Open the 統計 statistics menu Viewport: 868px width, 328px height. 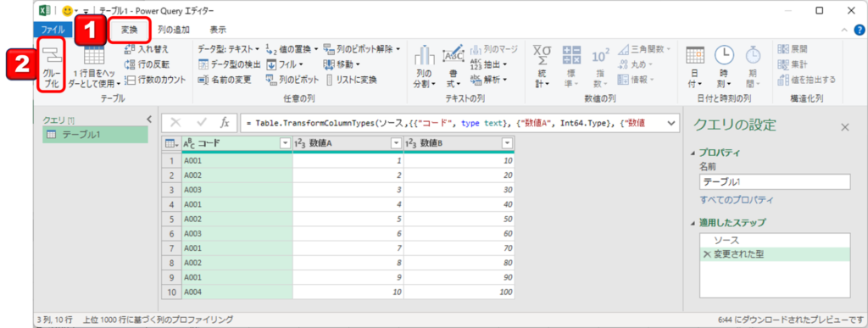[541, 65]
